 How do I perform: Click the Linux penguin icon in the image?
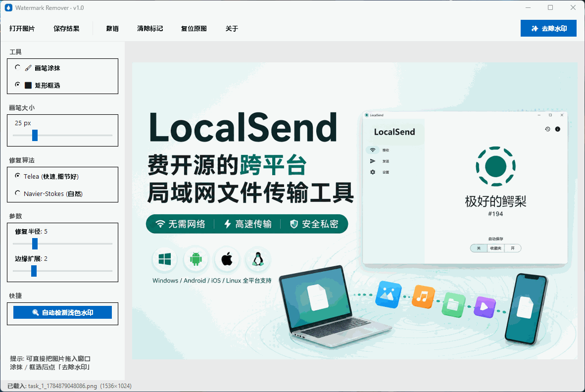(x=258, y=259)
